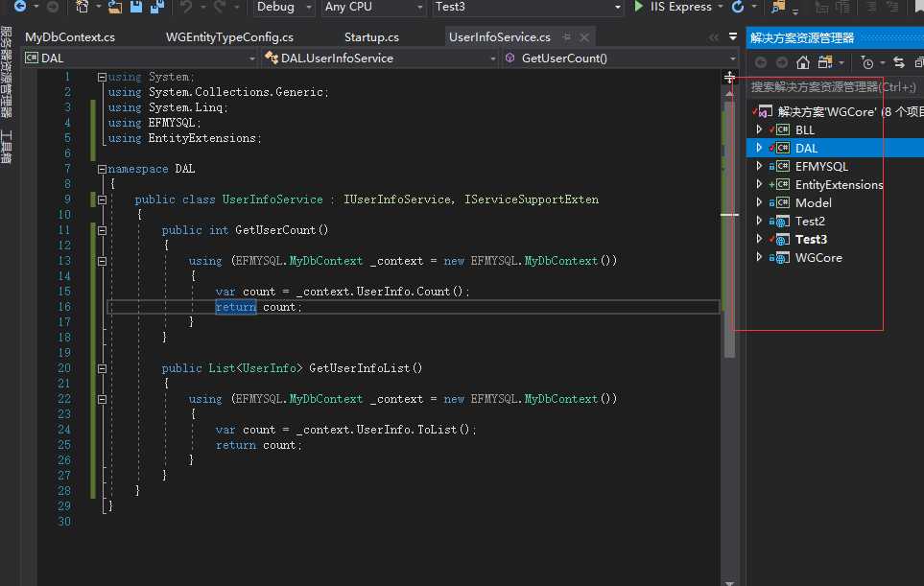Click the 'IUserInfoService' interface name on line 9
The image size is (924, 586).
coord(398,199)
